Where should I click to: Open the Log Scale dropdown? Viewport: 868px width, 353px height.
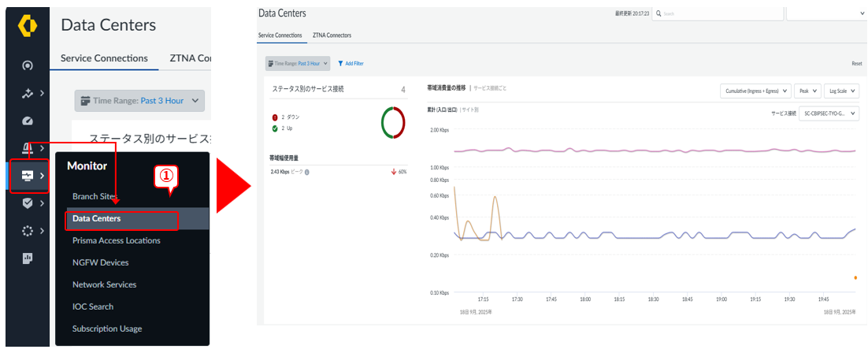[841, 91]
